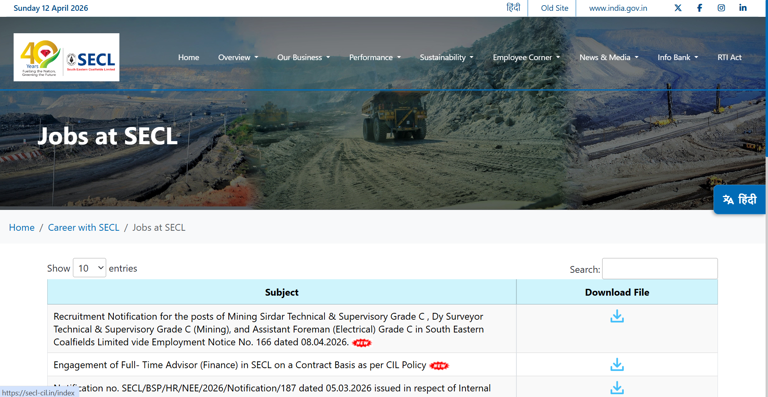Expand the Overview menu

238,57
